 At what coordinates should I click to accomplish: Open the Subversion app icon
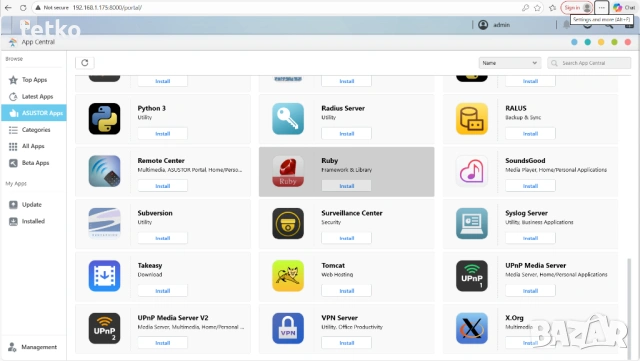(x=104, y=223)
